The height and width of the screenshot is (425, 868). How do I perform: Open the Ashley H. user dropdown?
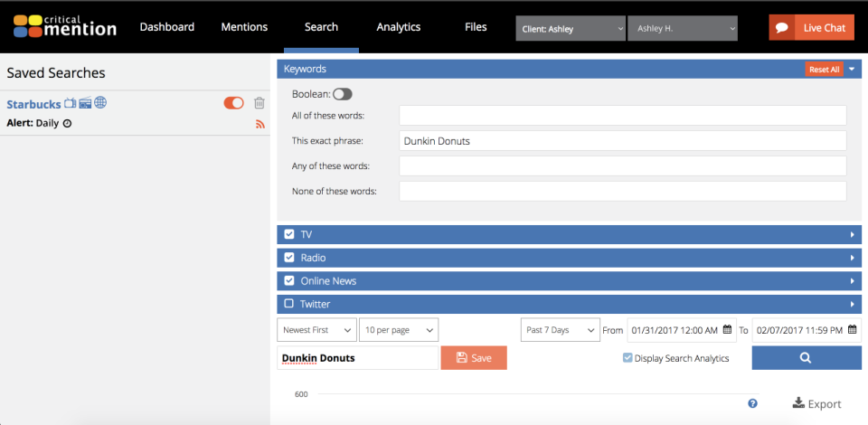click(x=683, y=28)
